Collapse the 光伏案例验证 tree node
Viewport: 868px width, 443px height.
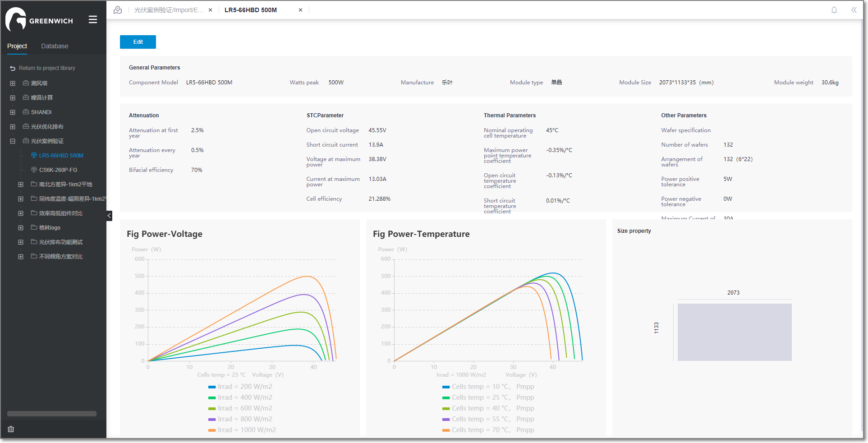13,141
